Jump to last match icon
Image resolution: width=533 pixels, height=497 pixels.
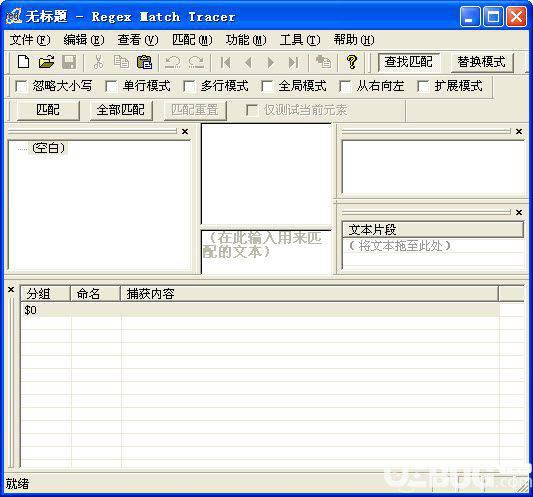(293, 63)
